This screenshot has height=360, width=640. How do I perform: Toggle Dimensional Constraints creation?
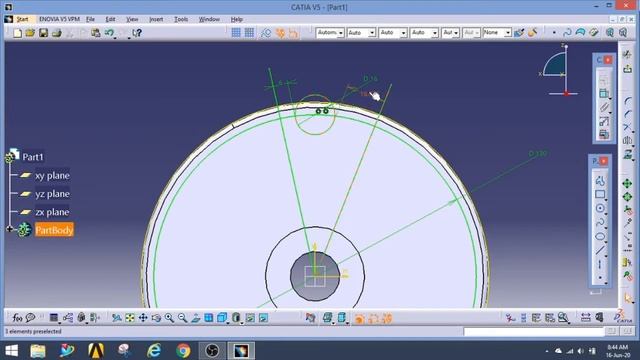(293, 33)
